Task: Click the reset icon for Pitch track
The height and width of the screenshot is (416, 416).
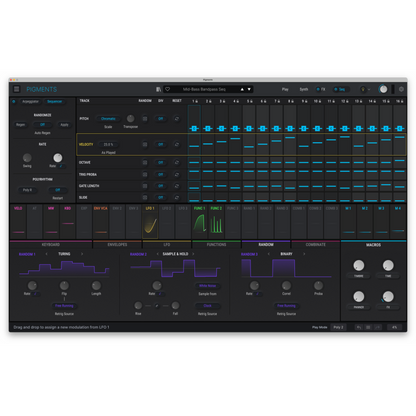Action: click(x=177, y=119)
